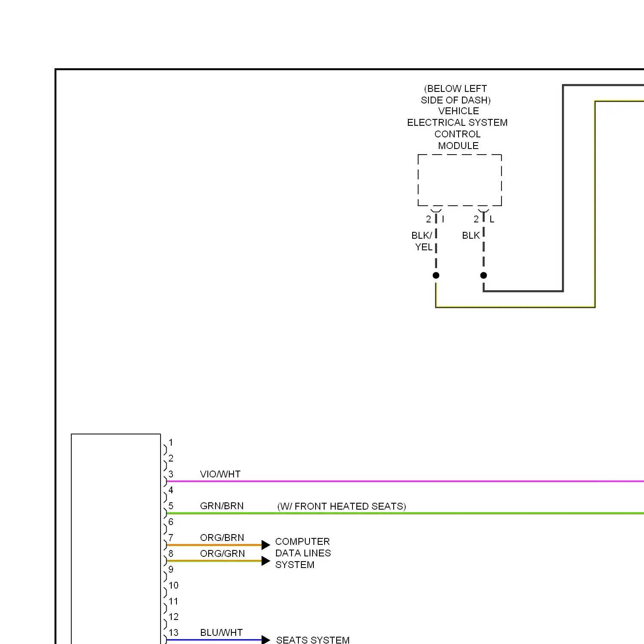Click the splice dot on BLK wire
Viewport: 644px width, 644px height.
point(484,276)
